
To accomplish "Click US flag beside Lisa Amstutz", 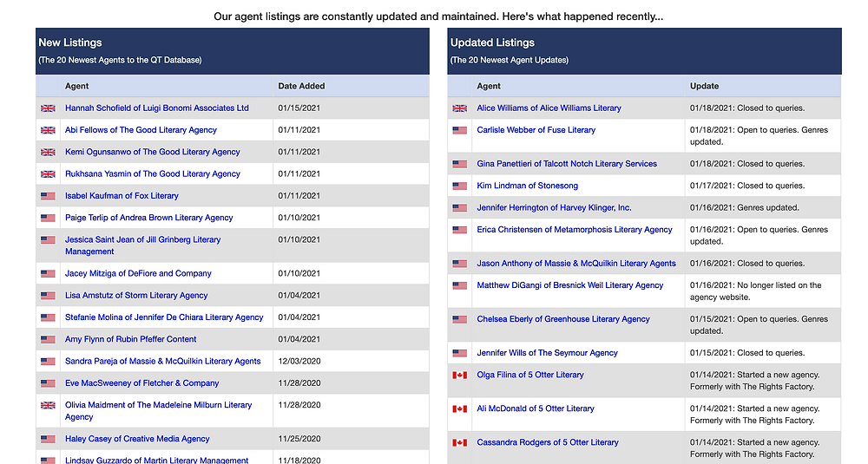I will pyautogui.click(x=48, y=296).
